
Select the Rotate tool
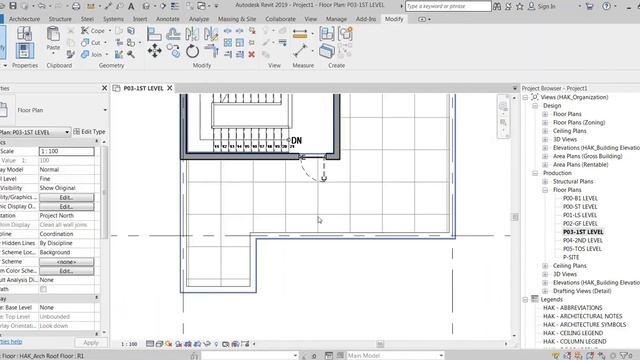[x=192, y=51]
